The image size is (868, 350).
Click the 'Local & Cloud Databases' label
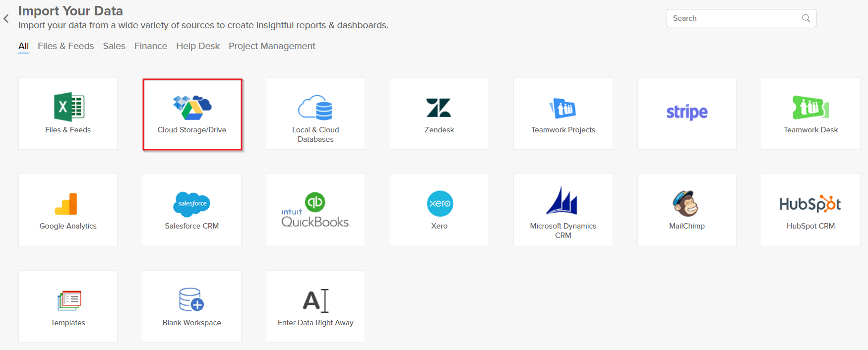pos(315,134)
